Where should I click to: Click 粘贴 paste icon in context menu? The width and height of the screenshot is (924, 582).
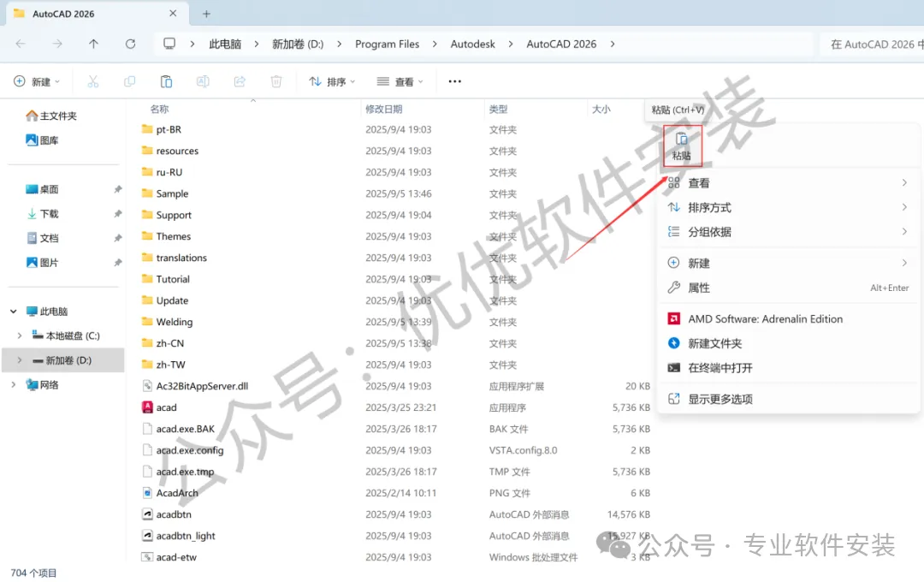pyautogui.click(x=682, y=145)
